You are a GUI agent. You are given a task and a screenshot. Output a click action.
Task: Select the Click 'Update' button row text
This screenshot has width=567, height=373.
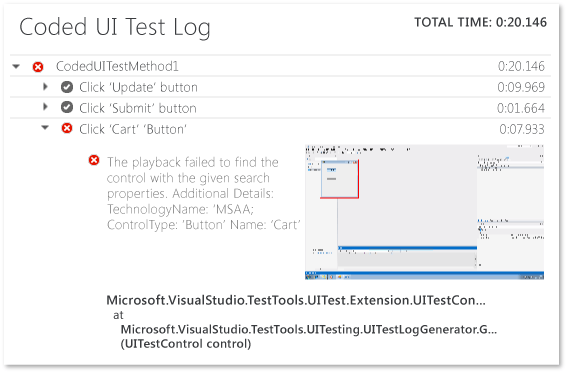click(138, 87)
